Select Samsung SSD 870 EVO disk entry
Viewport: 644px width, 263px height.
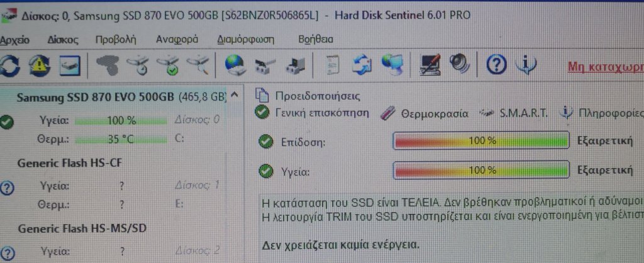tap(121, 98)
